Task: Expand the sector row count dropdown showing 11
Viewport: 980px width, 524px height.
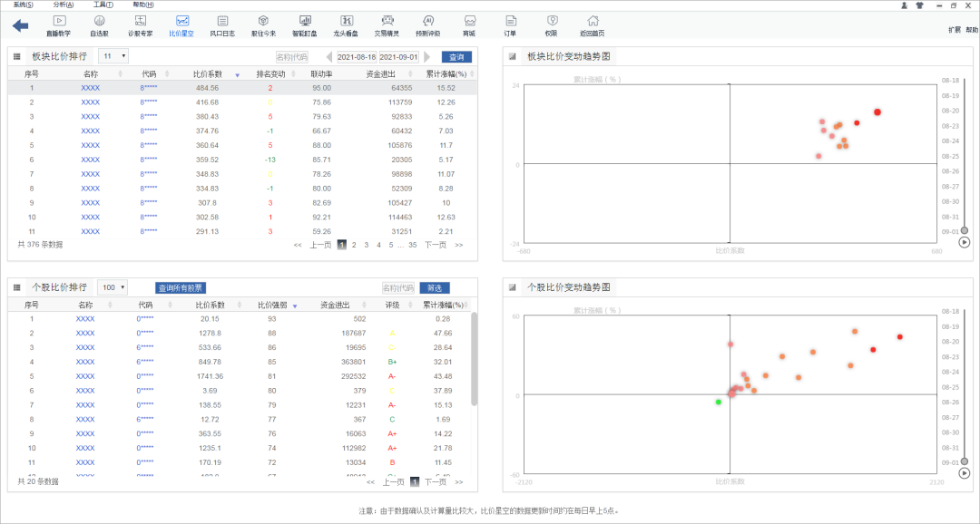Action: point(113,56)
